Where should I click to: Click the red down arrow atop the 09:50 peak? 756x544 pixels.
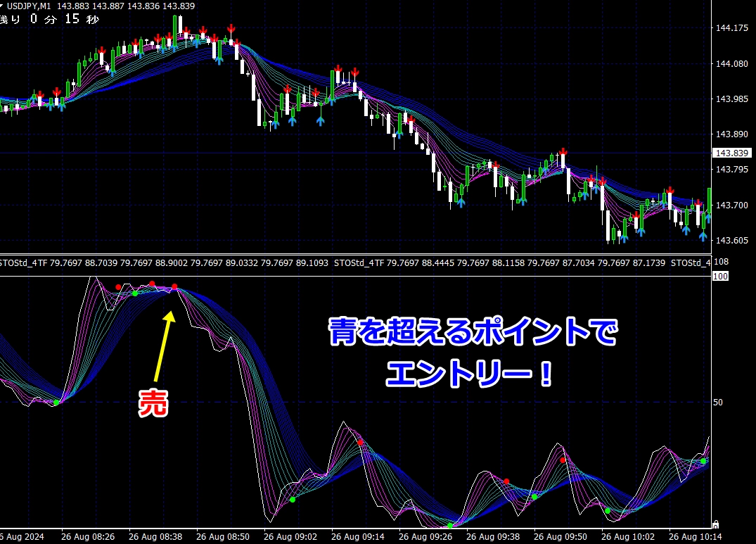click(x=563, y=152)
